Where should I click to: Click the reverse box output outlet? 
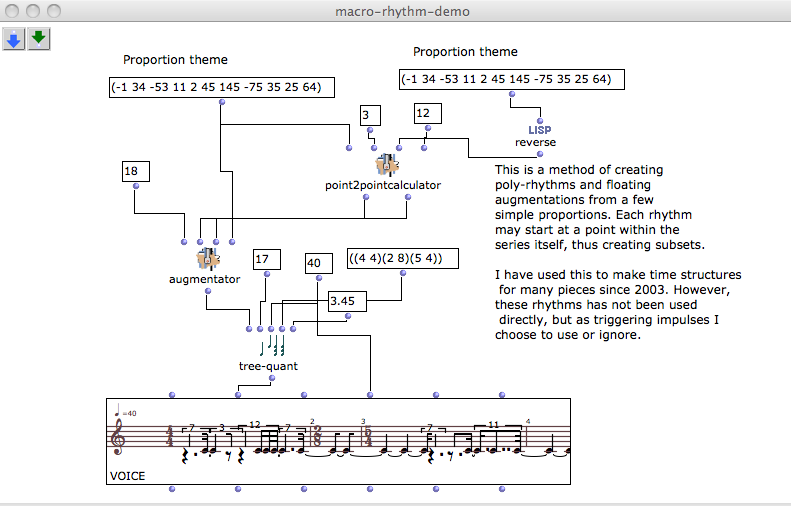(x=540, y=154)
